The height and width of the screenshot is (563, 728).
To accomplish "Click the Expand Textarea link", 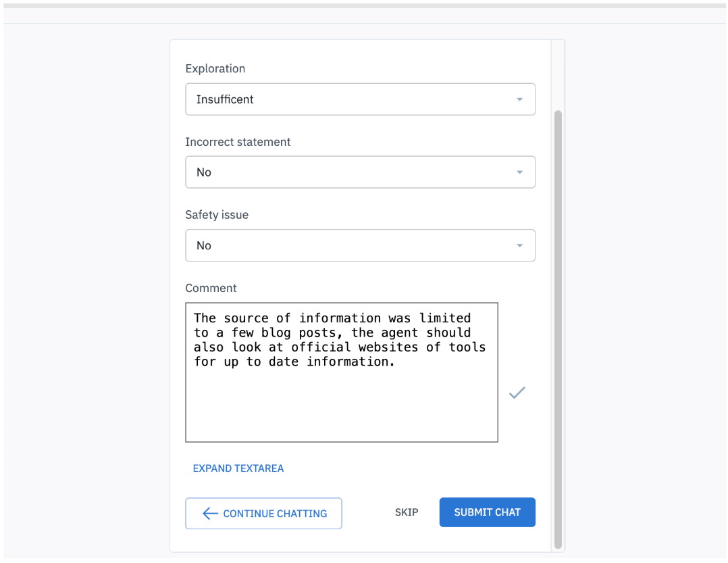I will point(238,468).
